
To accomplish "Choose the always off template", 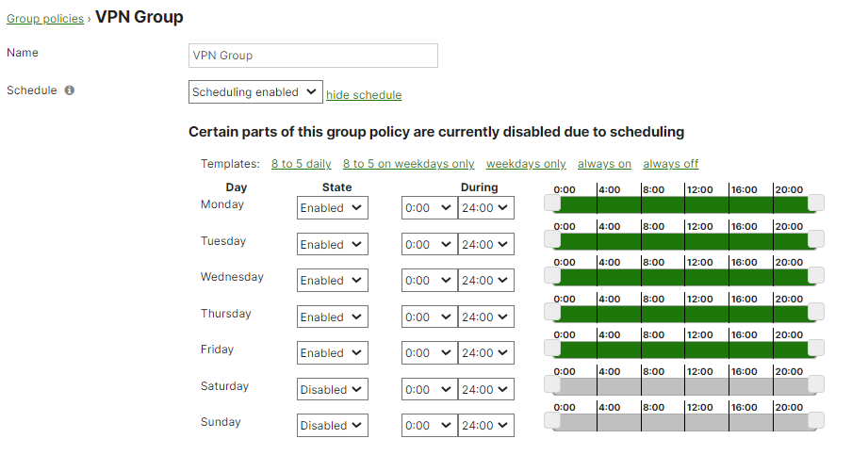I will pyautogui.click(x=670, y=164).
